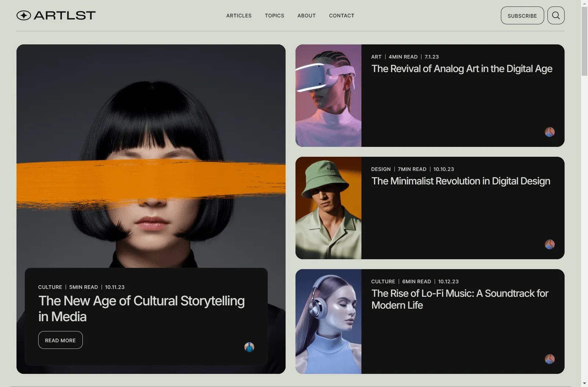Click the date 7.1.23
Screen dimensions: 588x387
point(432,57)
